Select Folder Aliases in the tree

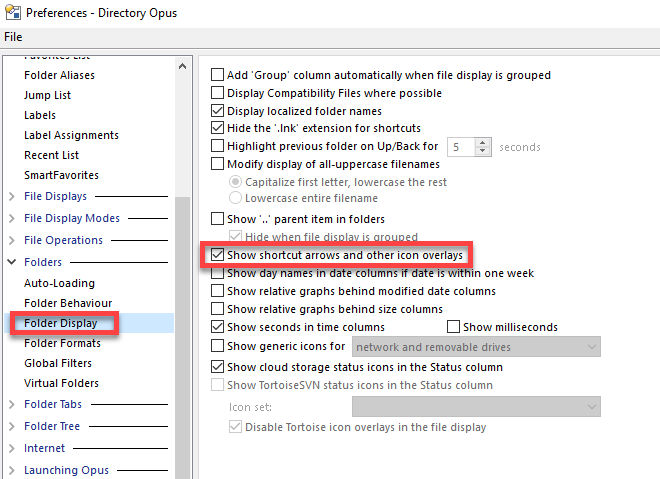coord(59,75)
